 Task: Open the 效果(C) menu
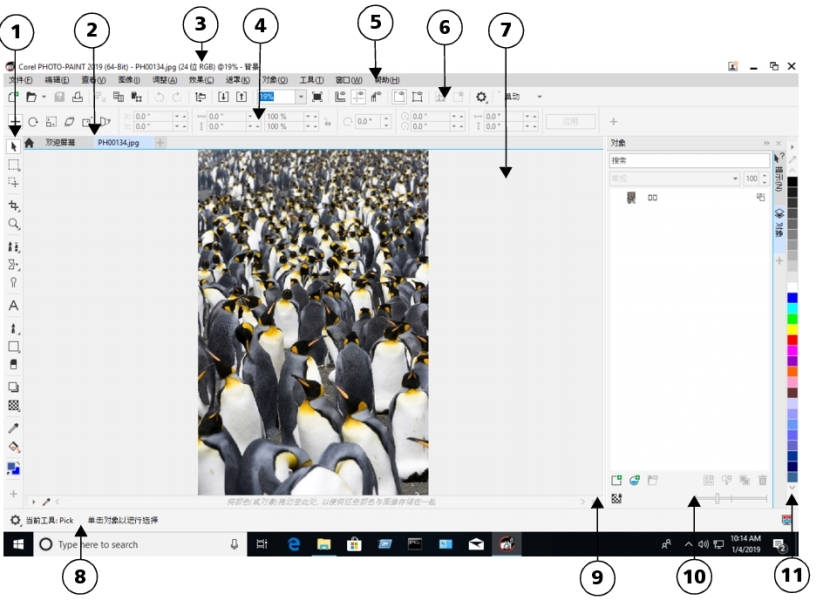[201, 80]
